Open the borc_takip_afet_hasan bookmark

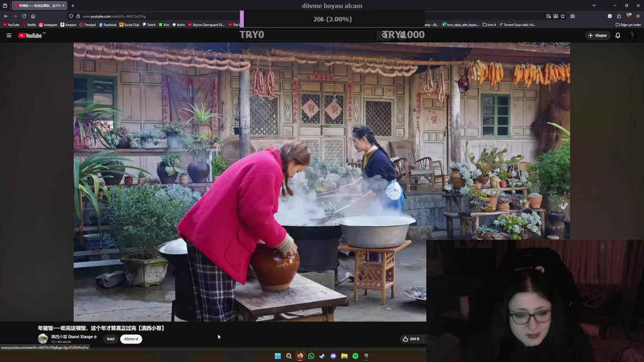click(x=461, y=25)
